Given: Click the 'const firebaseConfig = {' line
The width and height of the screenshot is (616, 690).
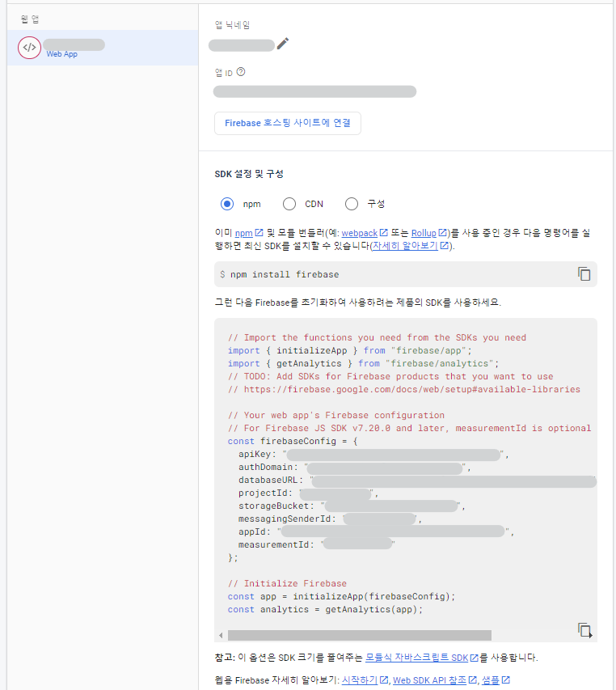Looking at the screenshot, I should tap(293, 441).
